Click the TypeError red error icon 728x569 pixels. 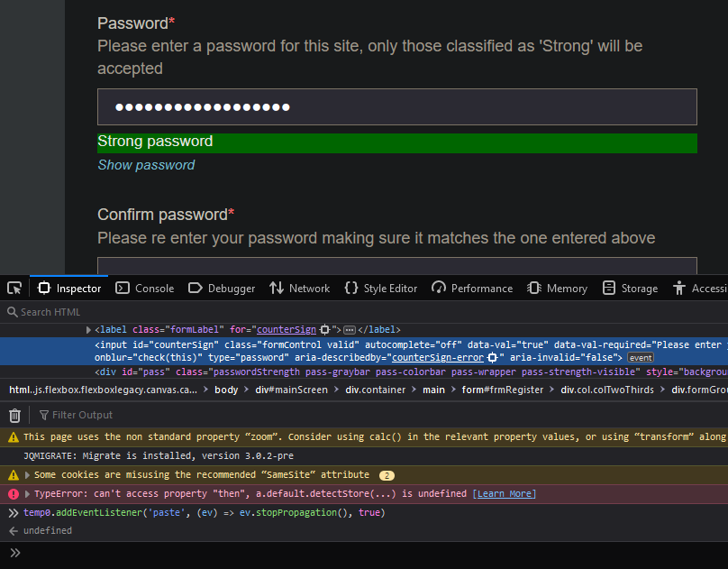14,494
